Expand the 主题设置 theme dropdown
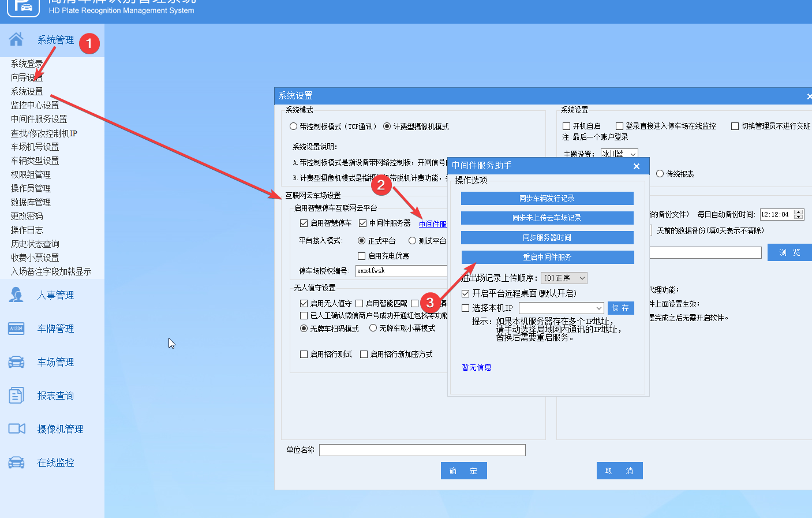The height and width of the screenshot is (518, 812). (619, 154)
